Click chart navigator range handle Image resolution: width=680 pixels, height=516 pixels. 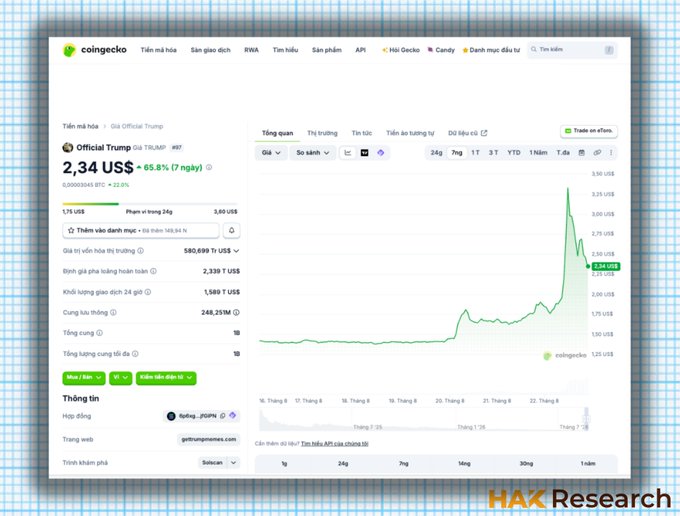click(586, 419)
